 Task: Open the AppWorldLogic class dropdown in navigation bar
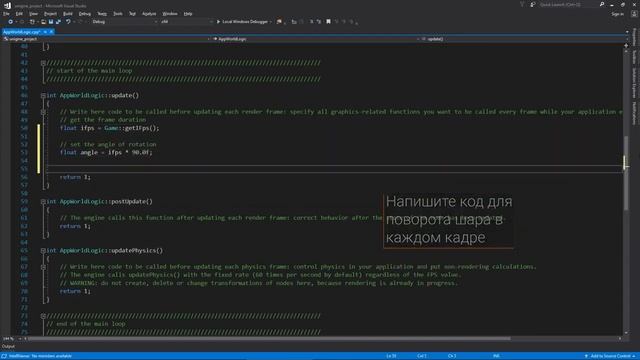(x=316, y=39)
